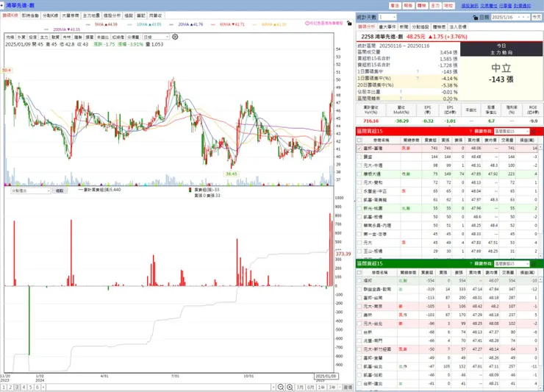
Task: Uncheck the 富邦-基隆 broker checkbox
Action: click(359, 149)
